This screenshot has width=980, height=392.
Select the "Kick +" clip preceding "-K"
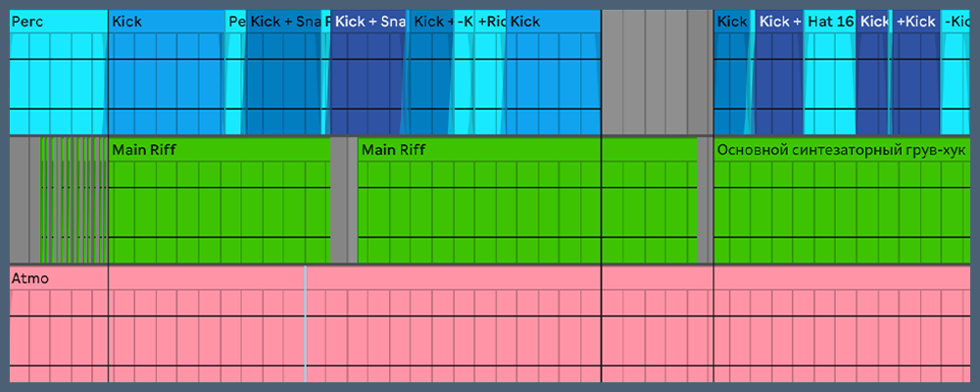point(431,72)
